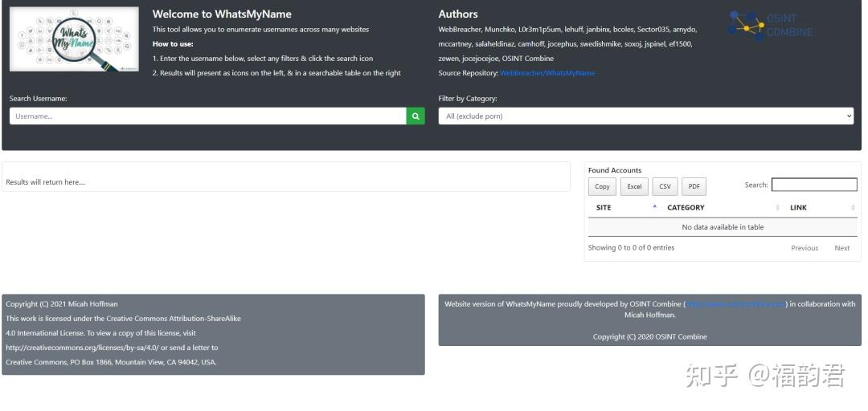Copy the found accounts table
The width and height of the screenshot is (868, 411).
click(x=602, y=186)
